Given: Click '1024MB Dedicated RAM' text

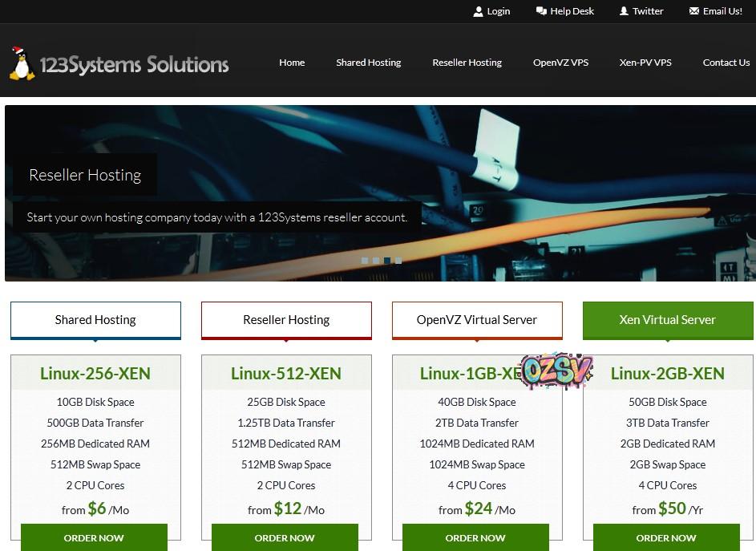Looking at the screenshot, I should [477, 444].
